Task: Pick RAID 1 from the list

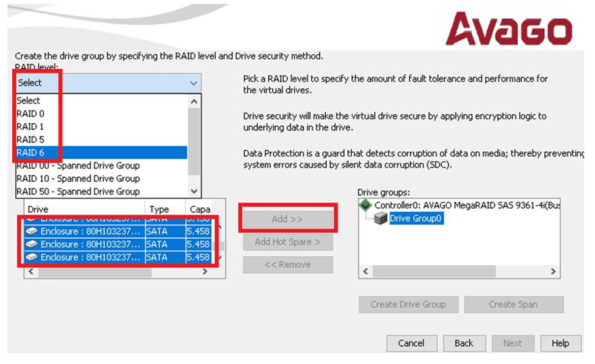Action: 102,127
